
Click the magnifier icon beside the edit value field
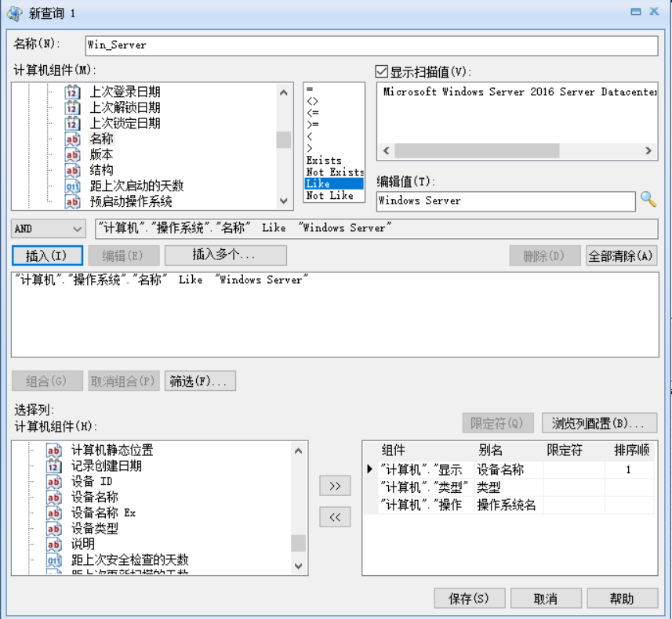[x=648, y=200]
